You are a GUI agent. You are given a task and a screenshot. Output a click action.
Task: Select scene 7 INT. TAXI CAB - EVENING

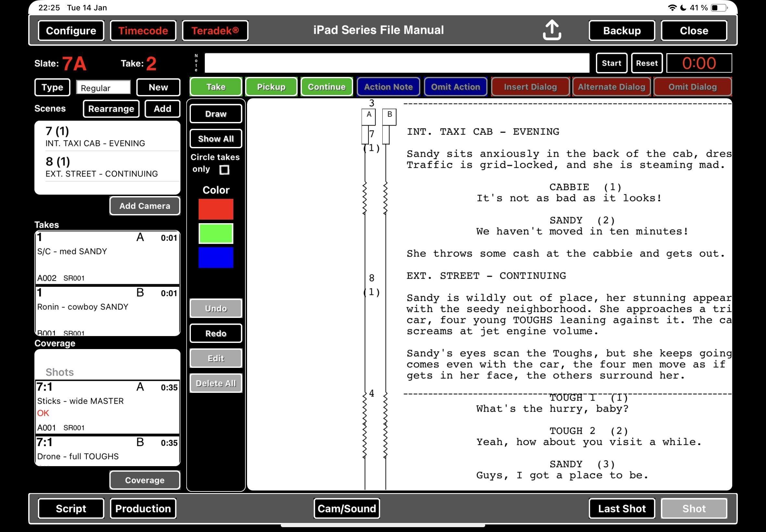107,137
